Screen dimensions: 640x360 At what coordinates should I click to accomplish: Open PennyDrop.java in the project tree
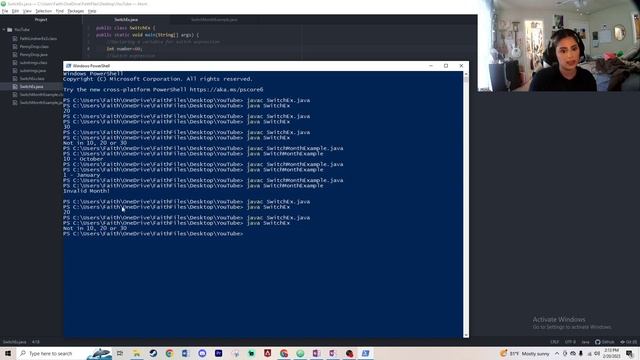pyautogui.click(x=33, y=55)
